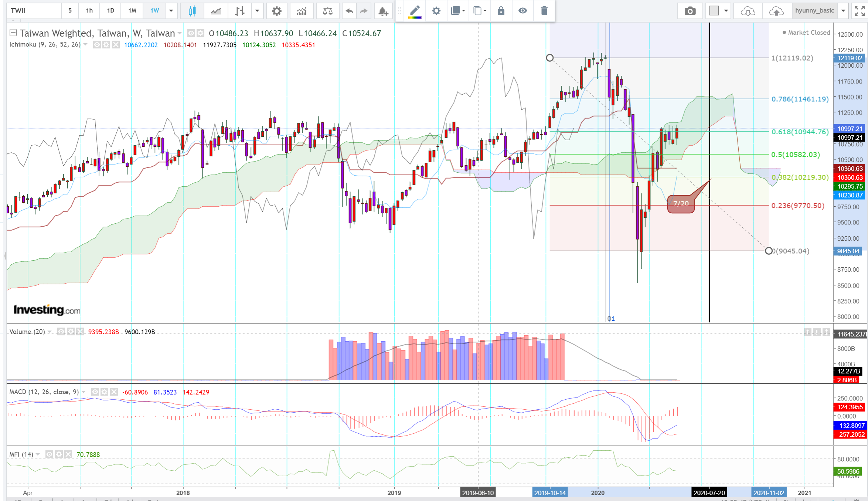Select the candlestick chart style

point(192,11)
